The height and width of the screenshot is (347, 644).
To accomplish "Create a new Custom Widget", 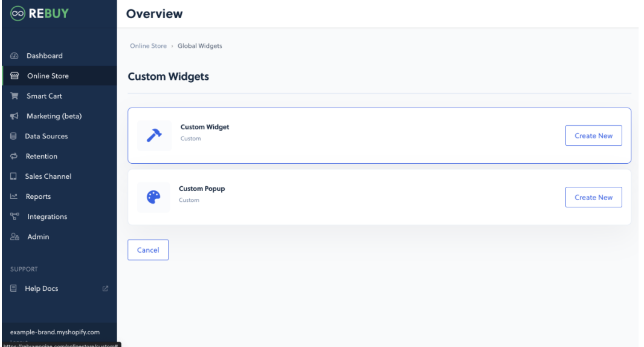I will pos(593,136).
